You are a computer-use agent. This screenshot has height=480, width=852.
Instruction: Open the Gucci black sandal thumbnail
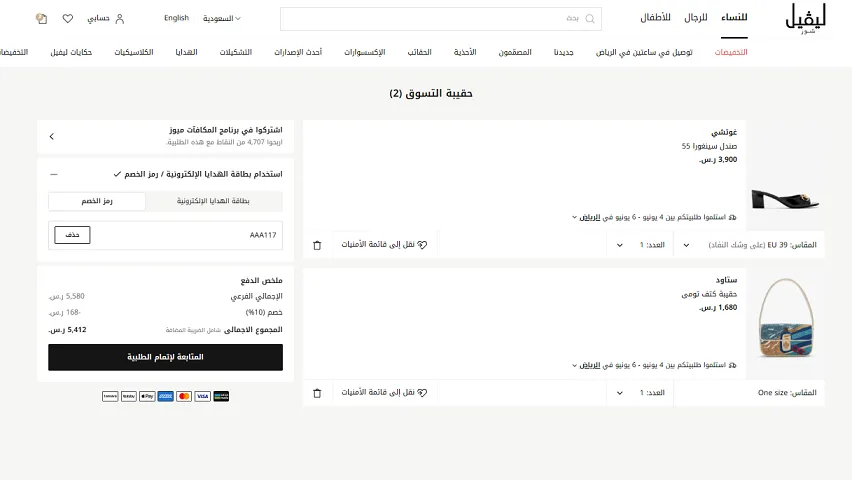(x=785, y=199)
